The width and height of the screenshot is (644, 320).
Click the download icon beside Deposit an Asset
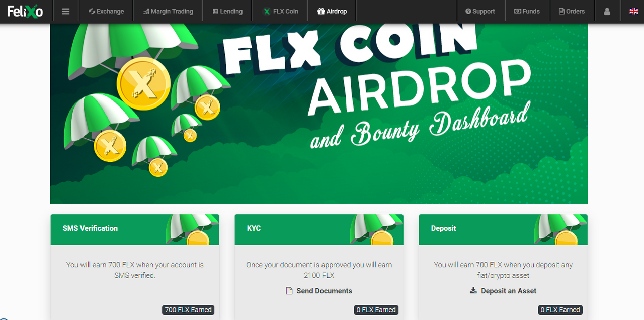[x=473, y=291]
